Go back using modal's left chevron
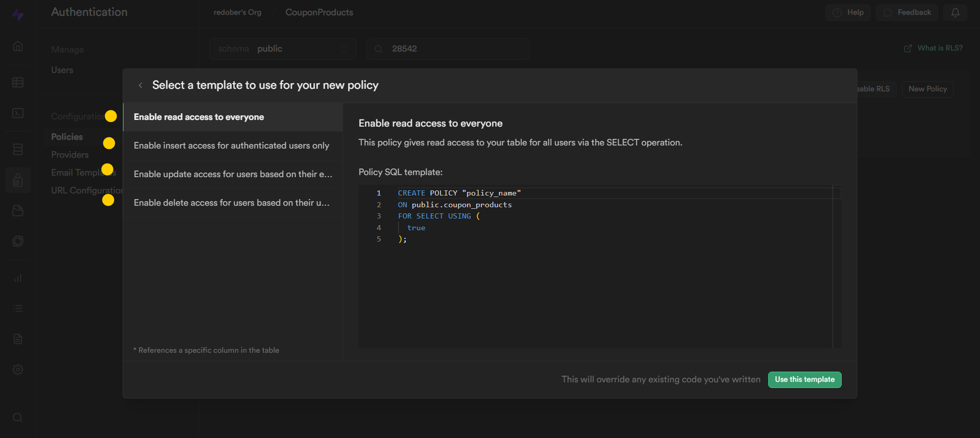Image resolution: width=980 pixels, height=438 pixels. pos(140,85)
